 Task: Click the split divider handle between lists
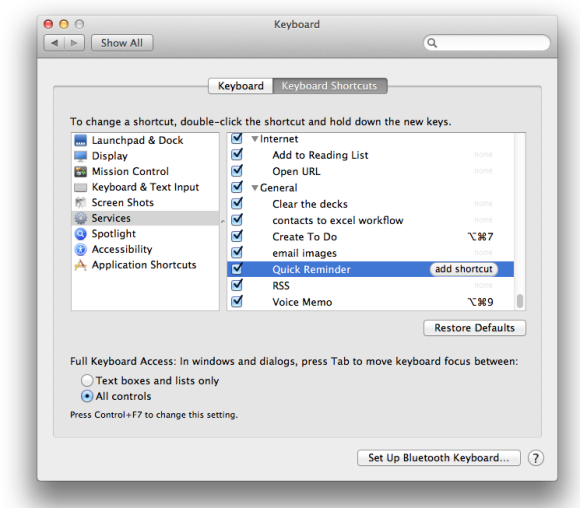click(223, 222)
